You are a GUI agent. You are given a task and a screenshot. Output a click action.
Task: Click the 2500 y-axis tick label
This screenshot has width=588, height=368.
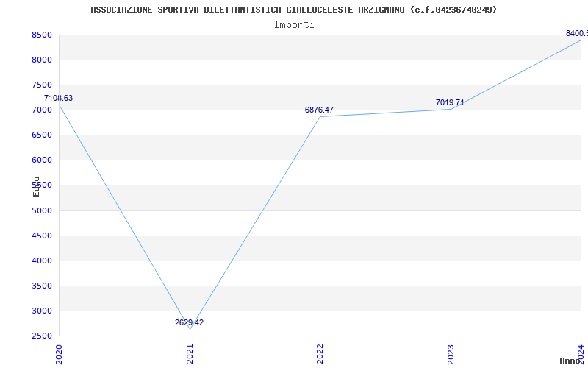coord(42,336)
